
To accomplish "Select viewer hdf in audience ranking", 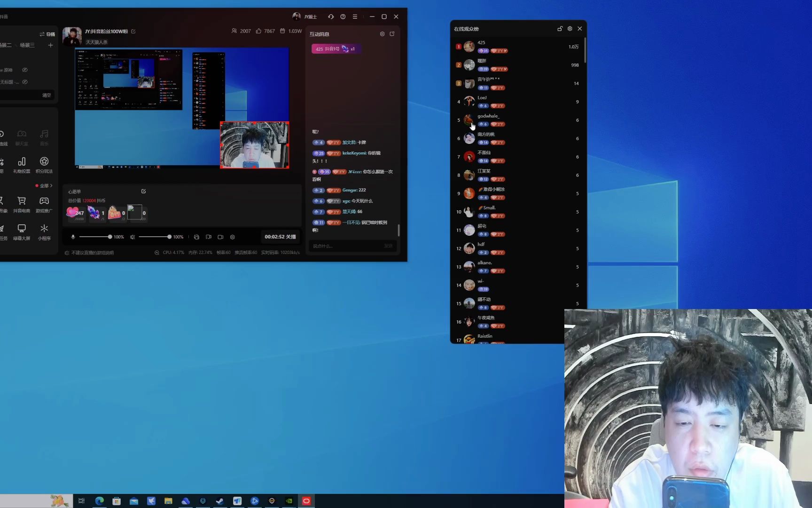I will tap(518, 248).
